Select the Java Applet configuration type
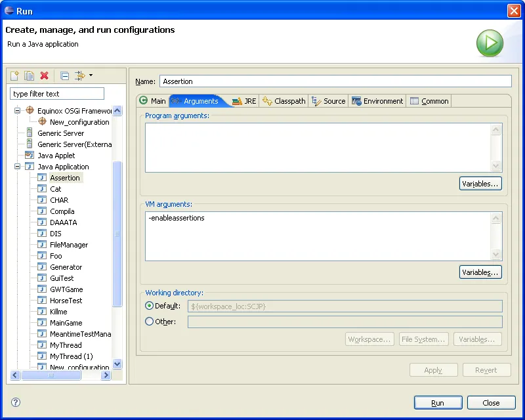 (x=56, y=156)
